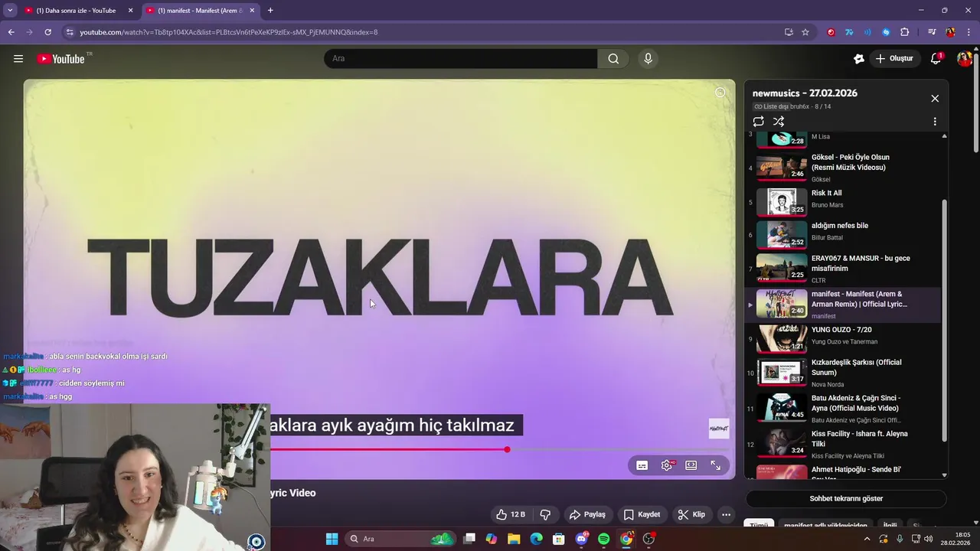The width and height of the screenshot is (980, 551).
Task: Switch to the Daha sonra izle tab
Action: 77,11
